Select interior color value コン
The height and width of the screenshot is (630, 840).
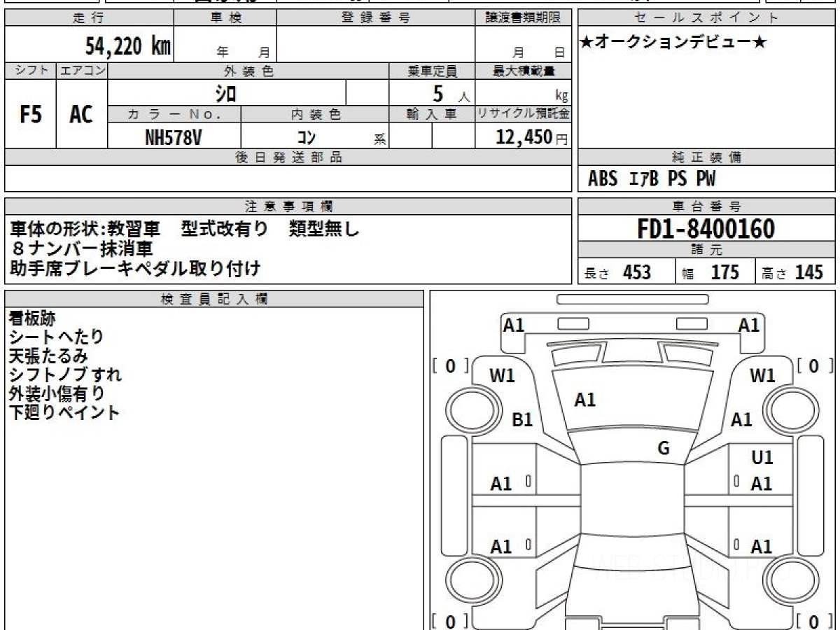tap(307, 138)
